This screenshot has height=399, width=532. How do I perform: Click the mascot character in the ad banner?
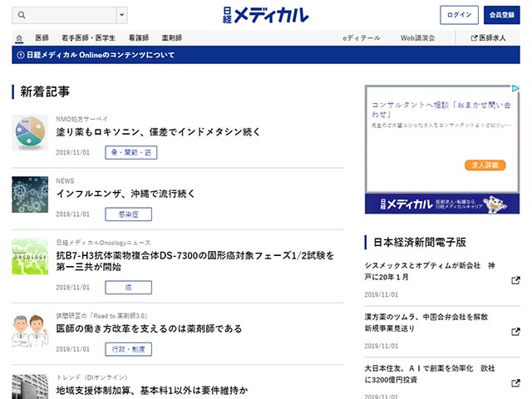[x=495, y=204]
